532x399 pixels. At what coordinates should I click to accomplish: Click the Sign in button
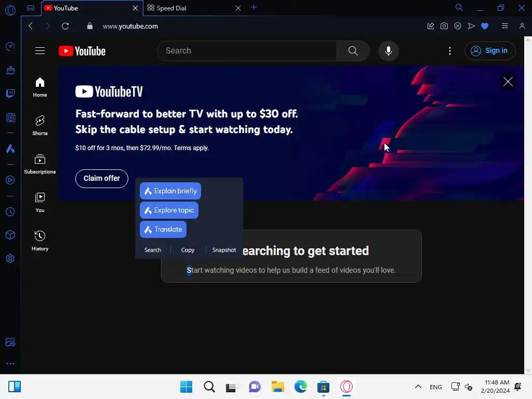coord(490,51)
